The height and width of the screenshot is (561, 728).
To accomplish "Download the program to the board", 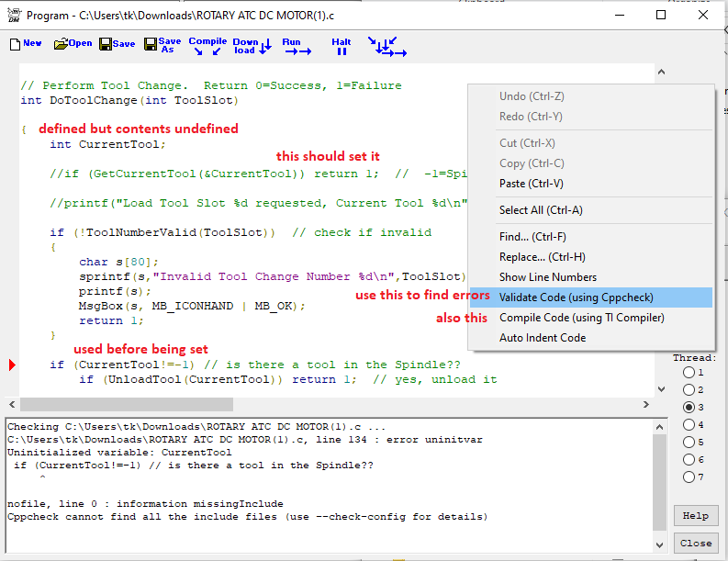I will click(251, 46).
